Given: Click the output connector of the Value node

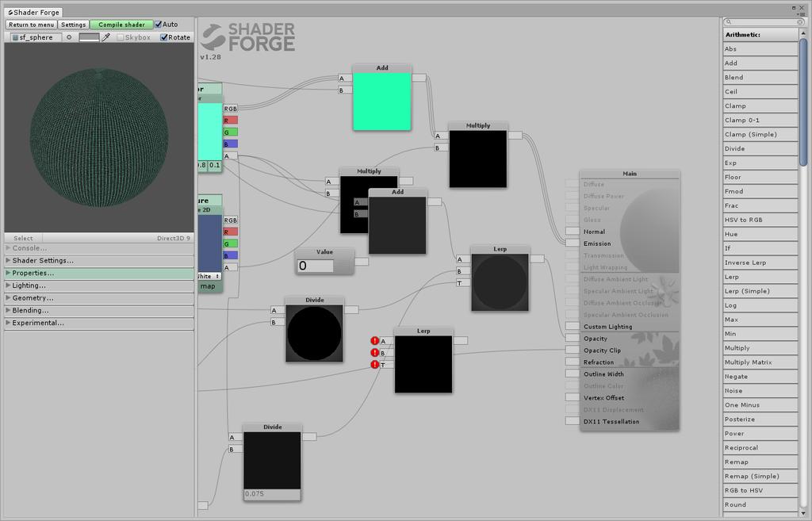Looking at the screenshot, I should point(362,262).
